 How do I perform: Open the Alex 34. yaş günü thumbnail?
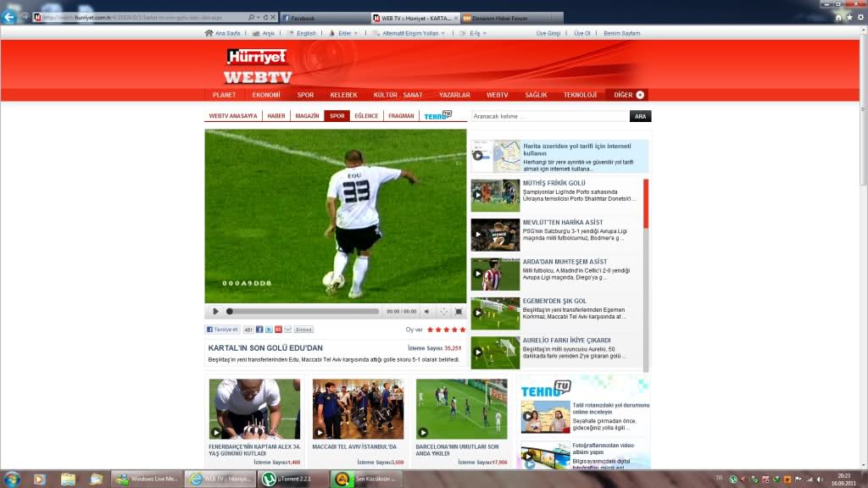254,409
